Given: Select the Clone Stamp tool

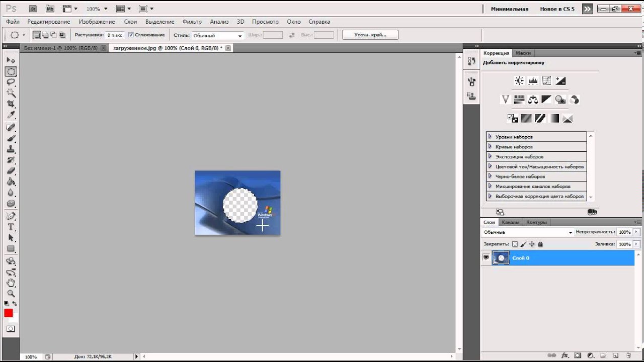Looking at the screenshot, I should coord(11,149).
